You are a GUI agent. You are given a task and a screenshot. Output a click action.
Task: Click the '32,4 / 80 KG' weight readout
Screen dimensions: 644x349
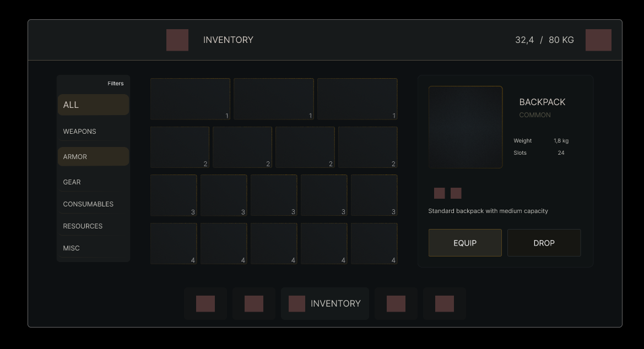tap(545, 40)
